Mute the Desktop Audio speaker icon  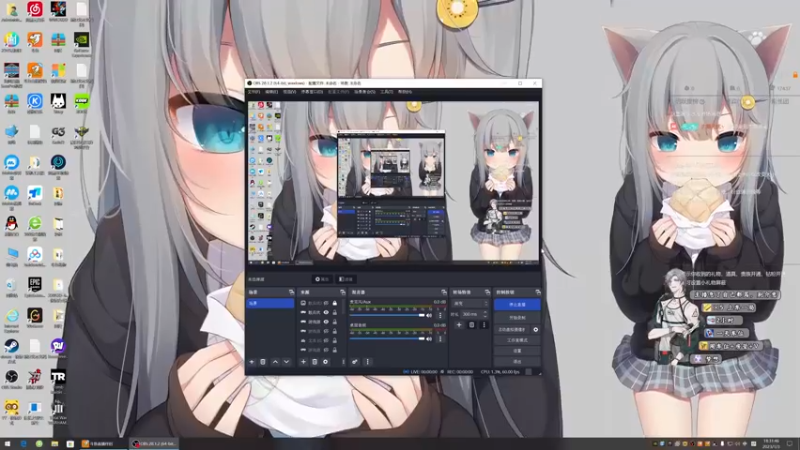coord(429,339)
